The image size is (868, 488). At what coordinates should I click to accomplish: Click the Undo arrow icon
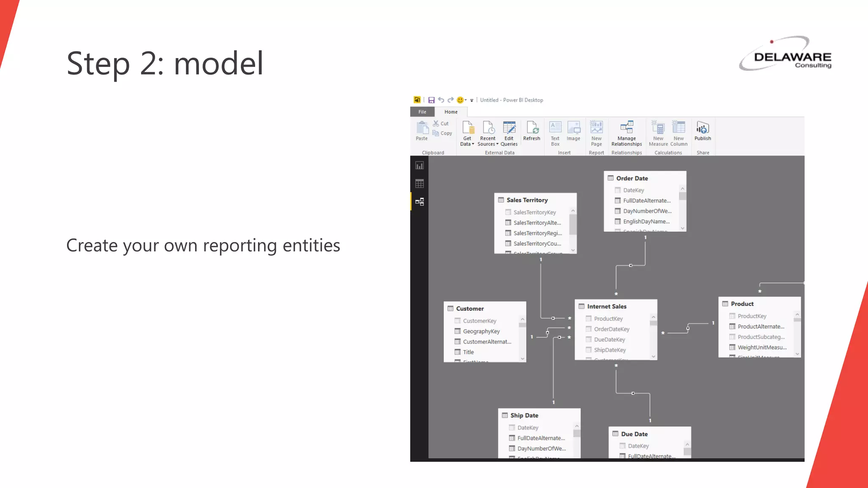[441, 100]
